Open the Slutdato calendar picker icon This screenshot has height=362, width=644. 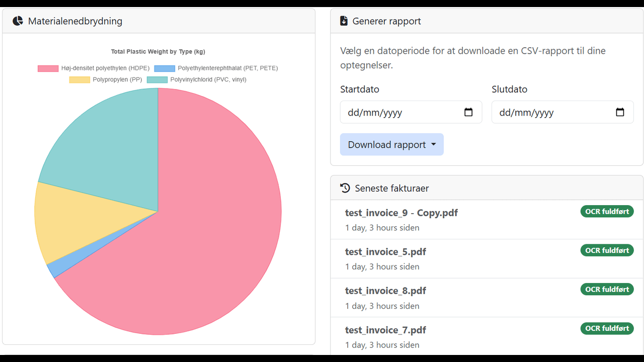pyautogui.click(x=620, y=112)
